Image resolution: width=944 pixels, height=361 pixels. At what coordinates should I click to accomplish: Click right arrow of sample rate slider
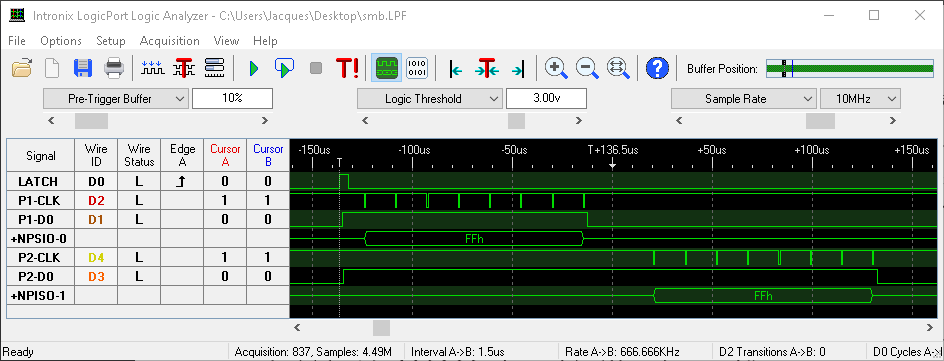point(893,121)
